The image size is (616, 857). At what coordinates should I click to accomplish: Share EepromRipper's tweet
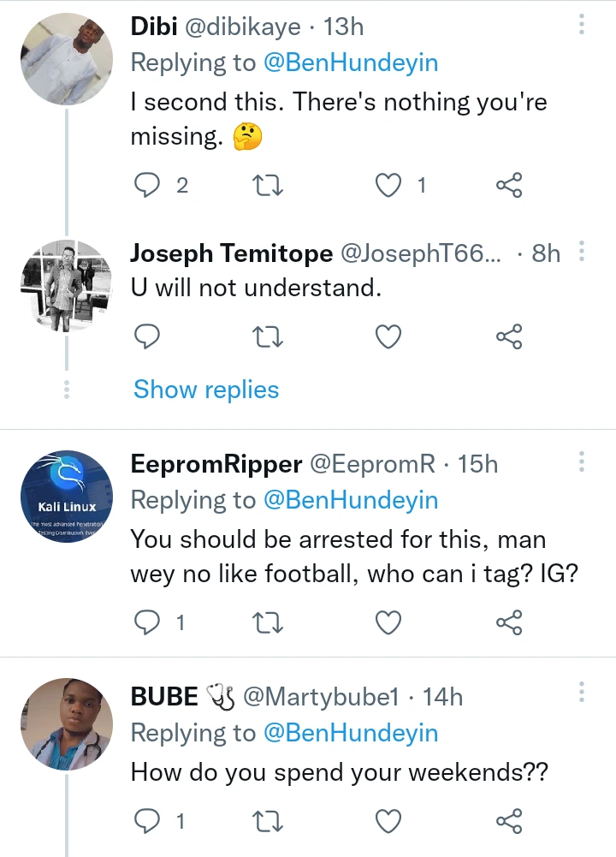pos(509,623)
